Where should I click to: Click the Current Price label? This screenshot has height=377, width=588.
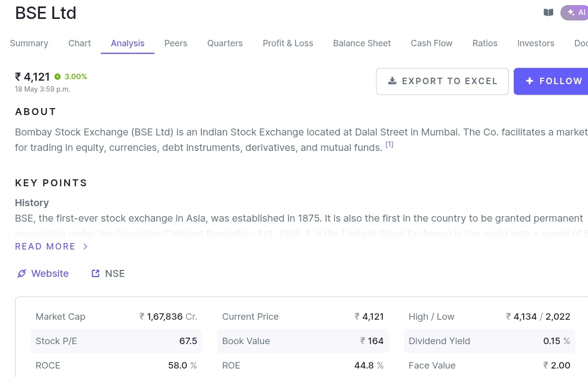pos(251,317)
